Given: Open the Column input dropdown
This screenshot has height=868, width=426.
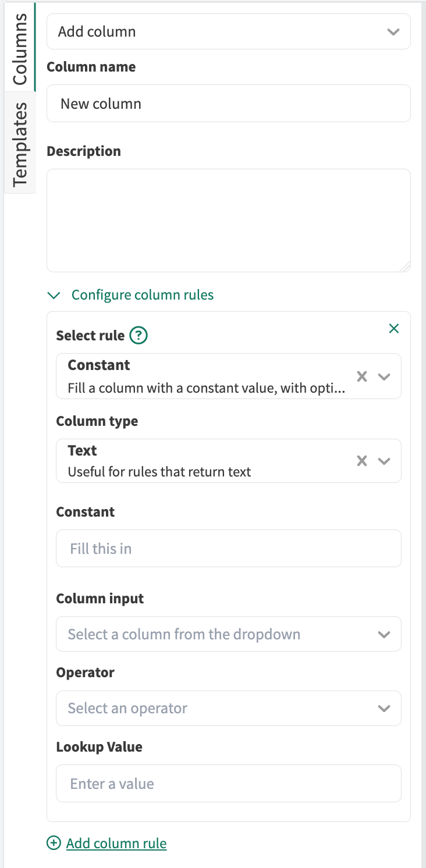Looking at the screenshot, I should coord(229,634).
